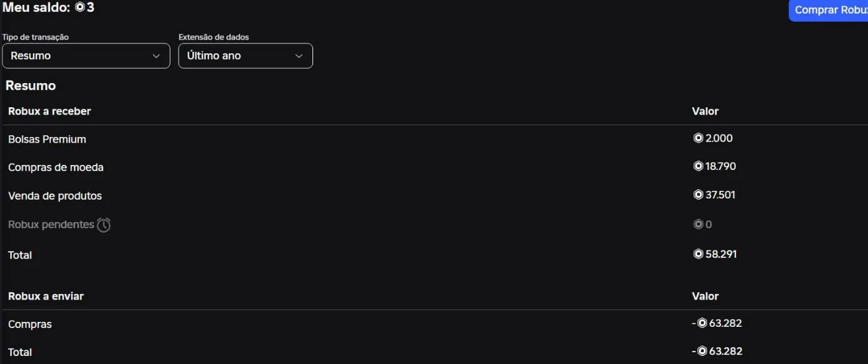Viewport: 868px width, 364px height.
Task: Select the Bolsas Premium row
Action: pos(47,140)
